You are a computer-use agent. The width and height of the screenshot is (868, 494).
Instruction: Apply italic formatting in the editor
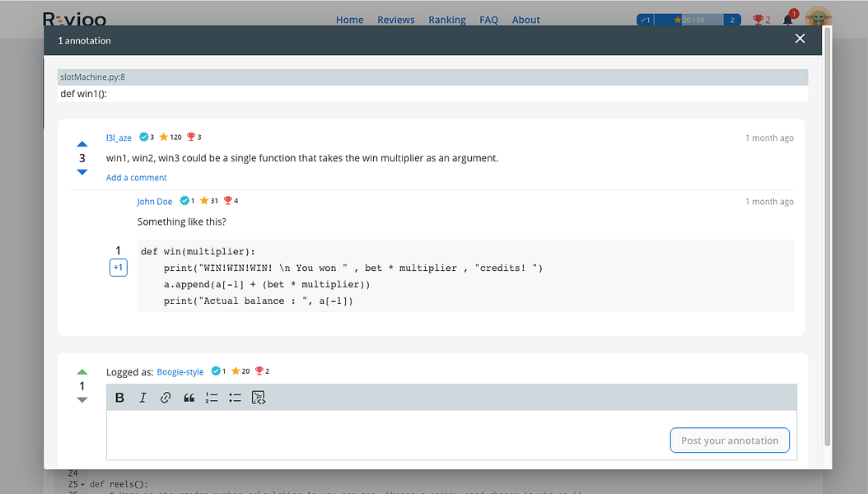[142, 398]
